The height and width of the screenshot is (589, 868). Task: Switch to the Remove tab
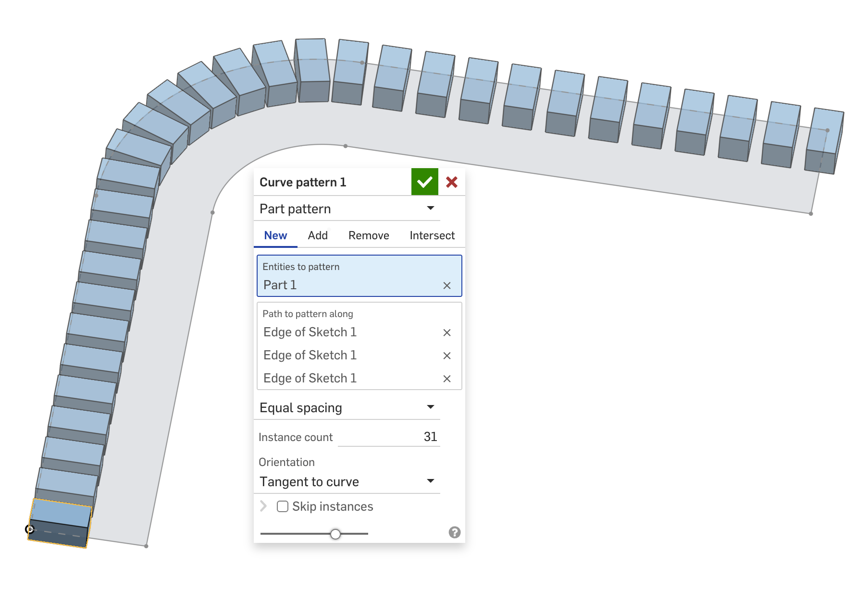[369, 235]
